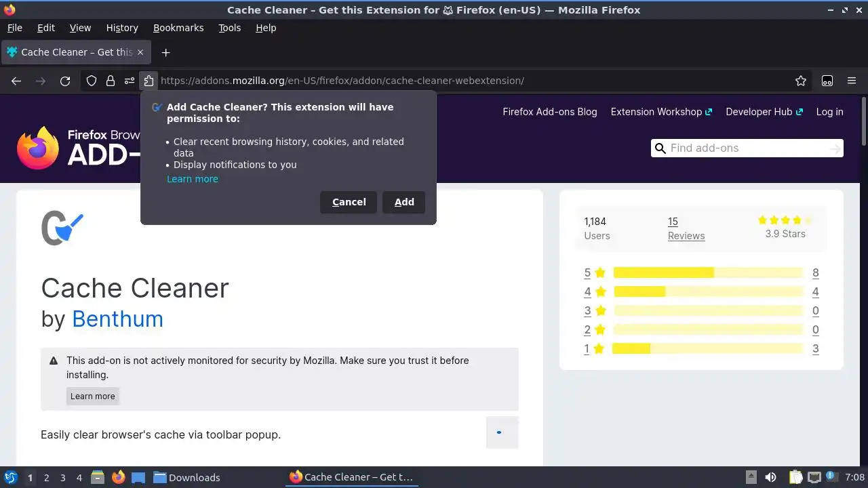Open the network tray icon

coord(814,477)
